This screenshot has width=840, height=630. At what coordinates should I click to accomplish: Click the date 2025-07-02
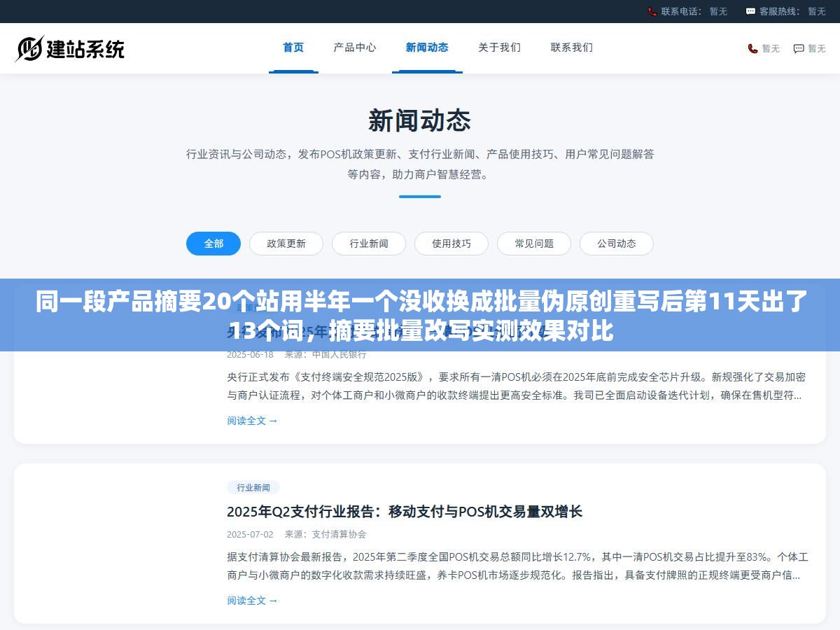[x=250, y=534]
